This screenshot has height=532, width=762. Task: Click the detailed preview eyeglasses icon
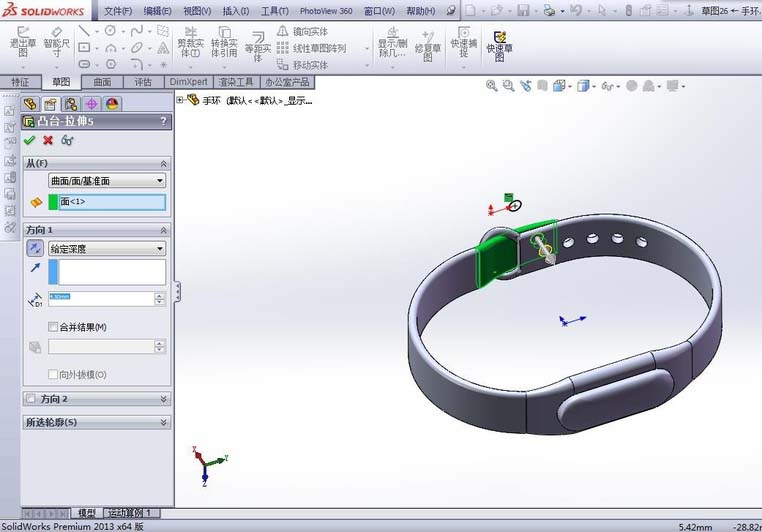tap(67, 140)
